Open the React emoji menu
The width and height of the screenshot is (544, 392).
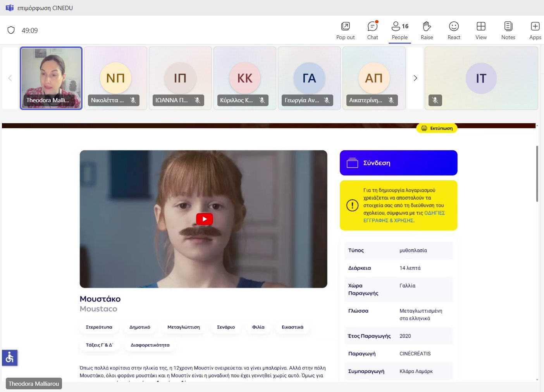tap(454, 31)
